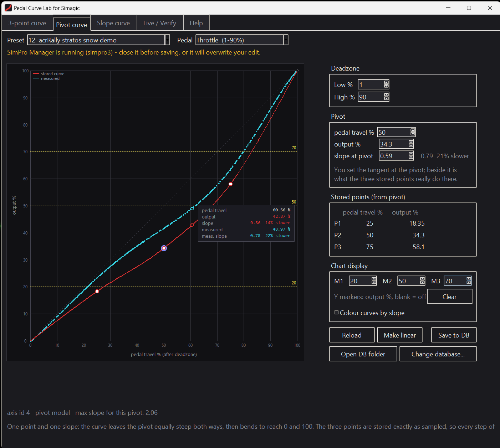Click the 70 Y-marker label on chart
500x448 pixels.
click(x=294, y=148)
